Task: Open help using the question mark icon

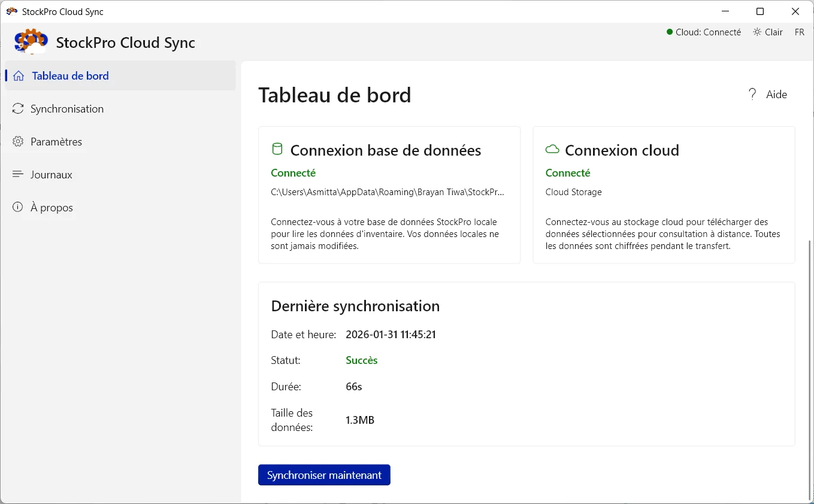Action: [752, 94]
